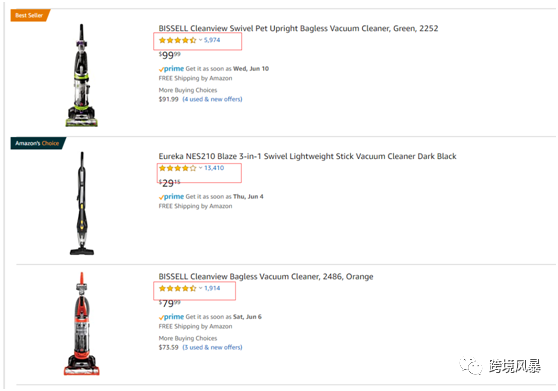Open BISSELL Cleanview Swivel Pet product title
The width and height of the screenshot is (558, 391).
click(298, 28)
